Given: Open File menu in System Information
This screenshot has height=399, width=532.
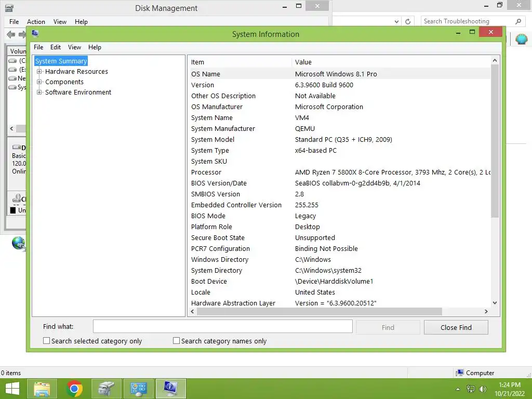Looking at the screenshot, I should coord(38,47).
